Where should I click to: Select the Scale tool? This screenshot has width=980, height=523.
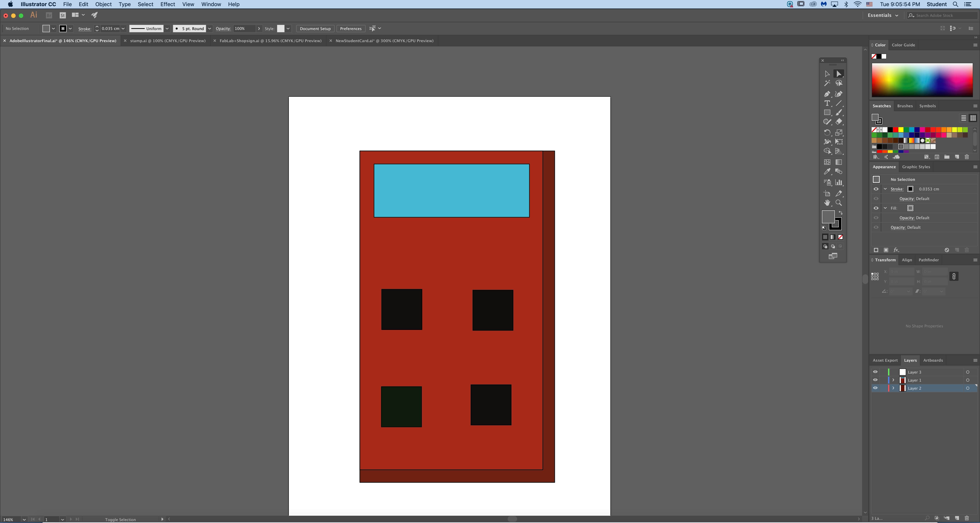(x=839, y=132)
